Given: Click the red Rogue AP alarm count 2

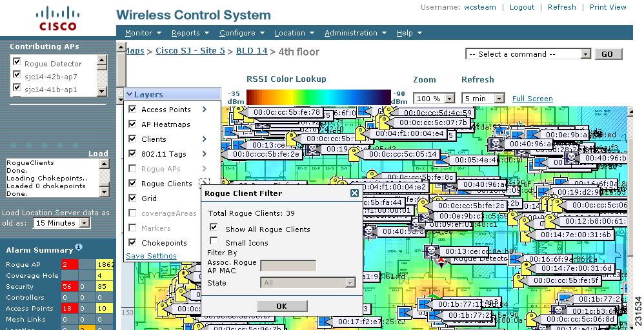Looking at the screenshot, I should [x=70, y=264].
